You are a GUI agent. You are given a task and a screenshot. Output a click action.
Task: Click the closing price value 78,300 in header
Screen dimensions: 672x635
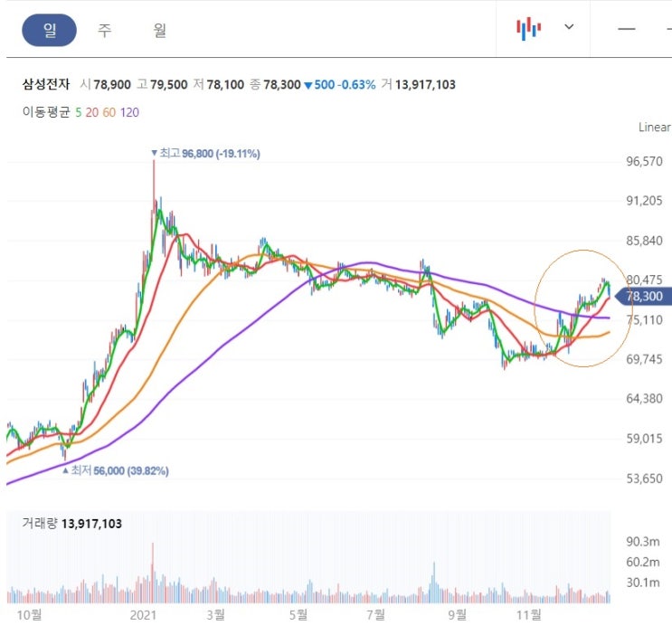tap(282, 84)
